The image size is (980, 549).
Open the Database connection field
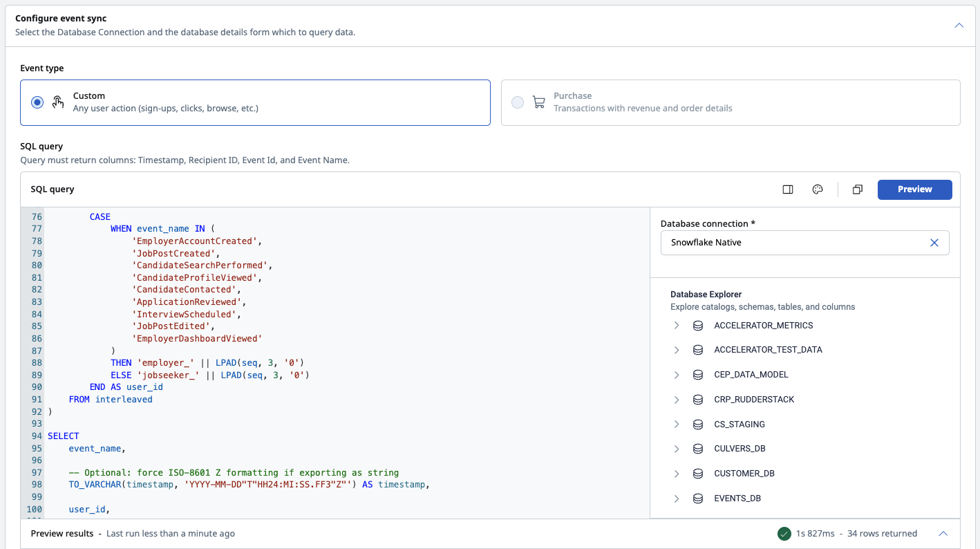coord(804,243)
